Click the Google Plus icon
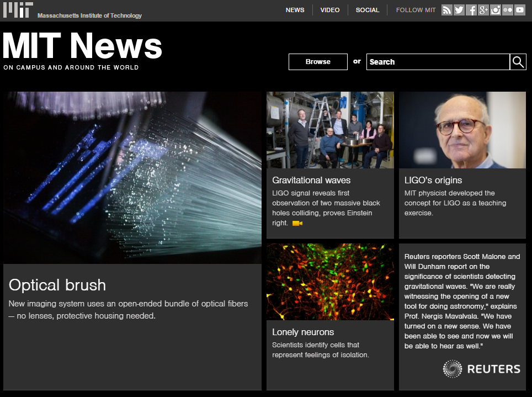532x397 pixels. point(483,10)
